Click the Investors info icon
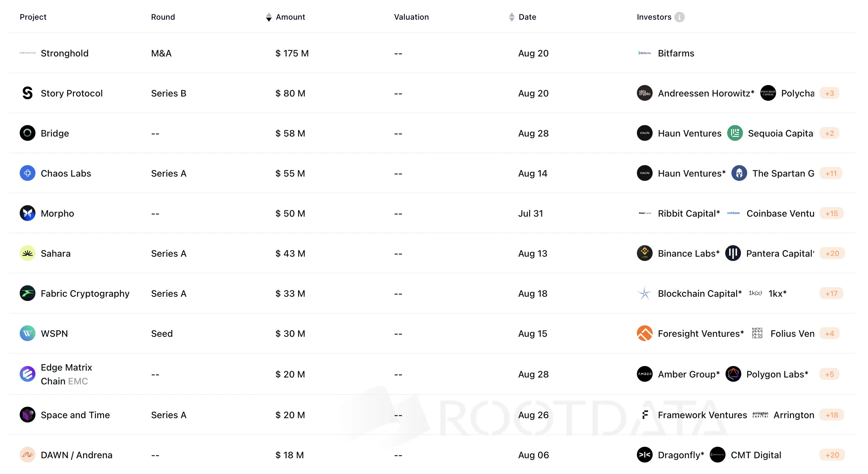868x474 pixels. click(x=679, y=17)
